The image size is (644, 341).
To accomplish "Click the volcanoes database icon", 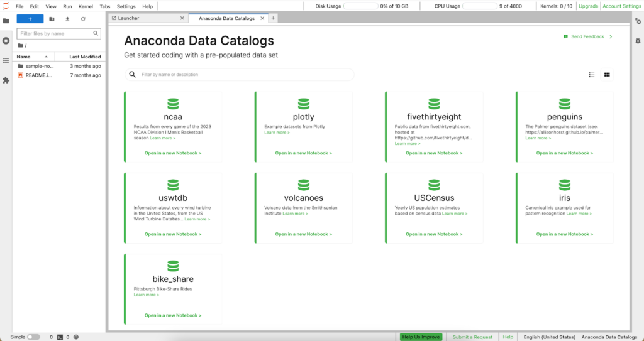I will (x=304, y=185).
